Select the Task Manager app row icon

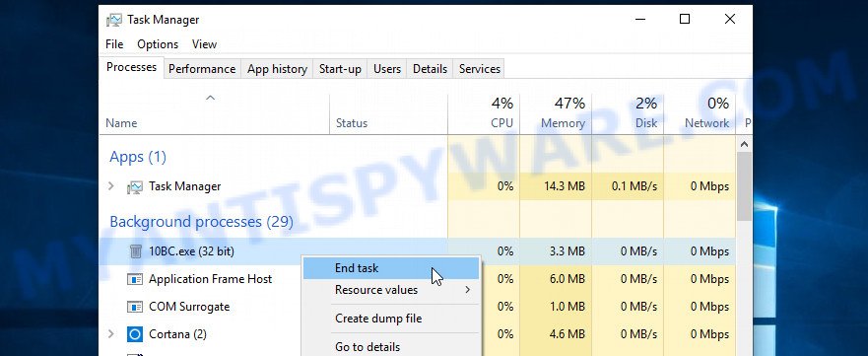[x=135, y=187]
